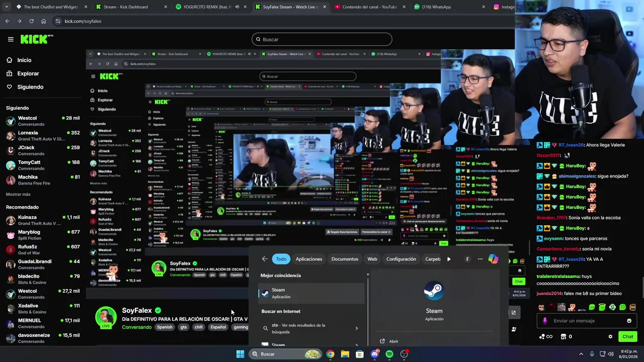Open Google Chrome from the taskbar
644x362 pixels.
(330, 354)
